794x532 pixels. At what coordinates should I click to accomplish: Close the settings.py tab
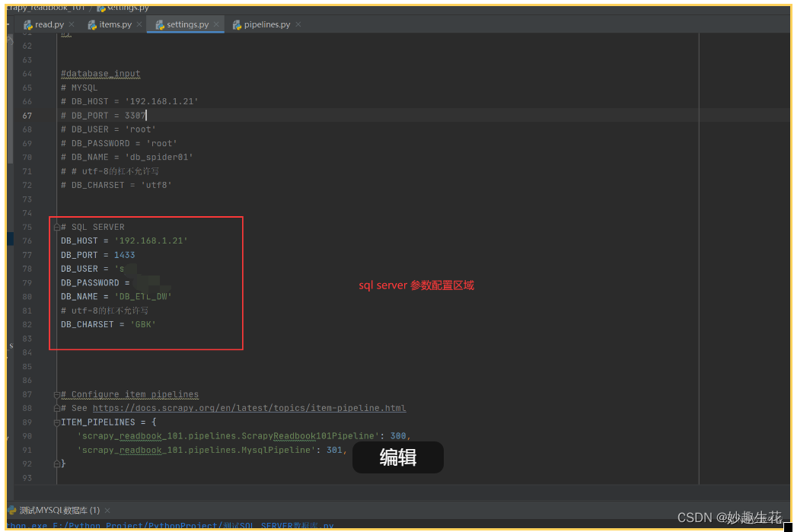[215, 24]
